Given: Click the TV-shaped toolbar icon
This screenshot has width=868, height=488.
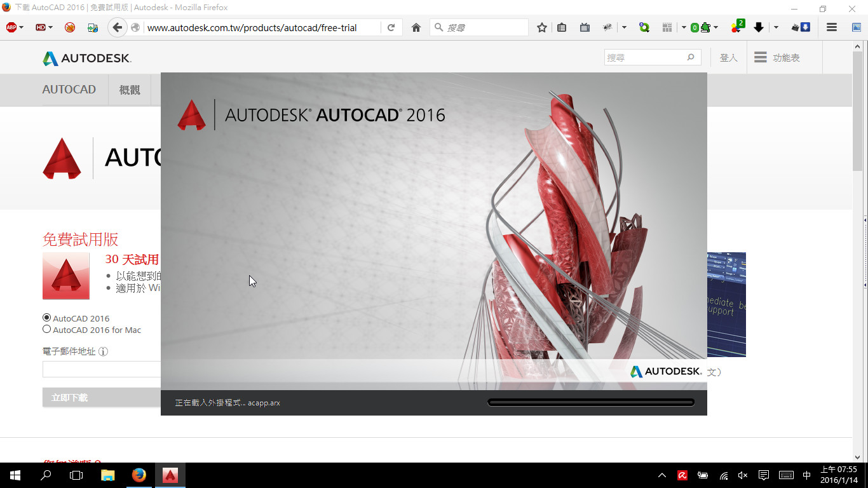Looking at the screenshot, I should (x=585, y=27).
